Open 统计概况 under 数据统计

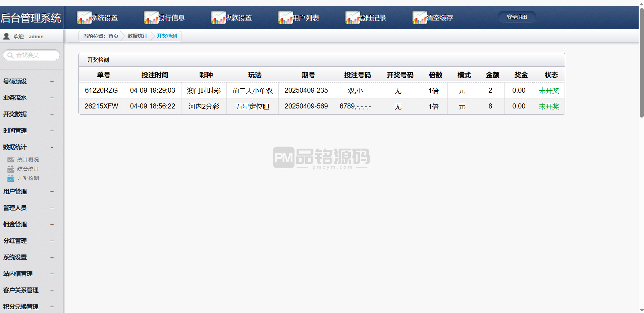(28, 160)
